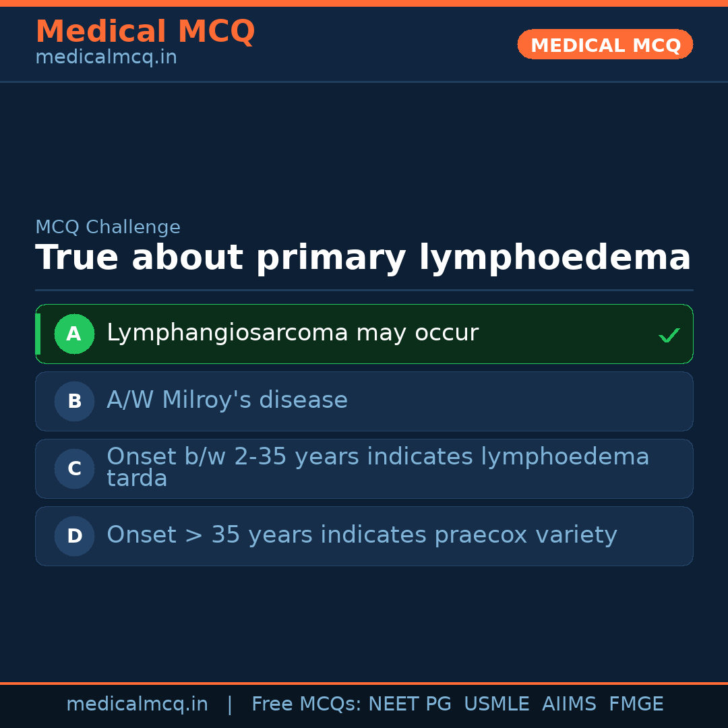Choose answer 'Lymphangiosarcoma may occur'
This screenshot has width=728, height=728.
[x=293, y=333]
